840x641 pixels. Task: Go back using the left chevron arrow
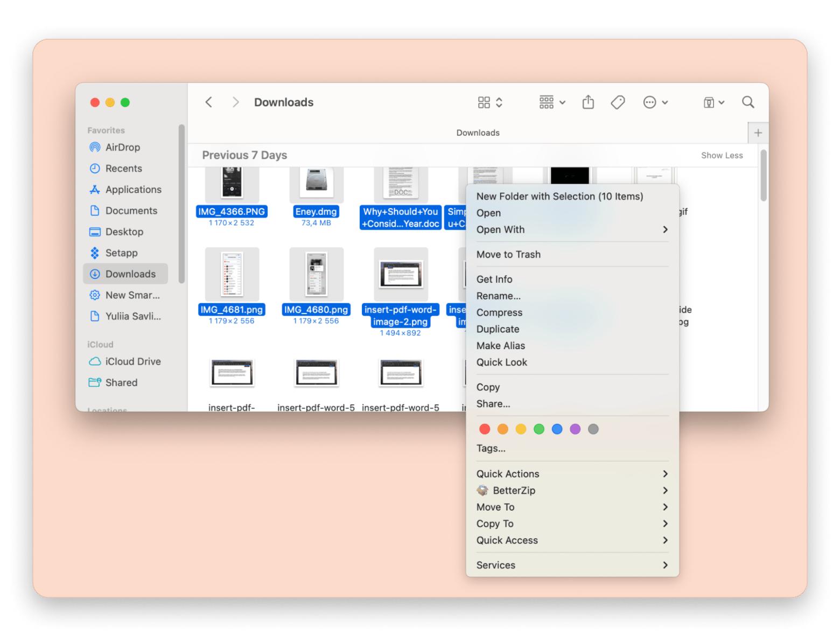[x=209, y=102]
